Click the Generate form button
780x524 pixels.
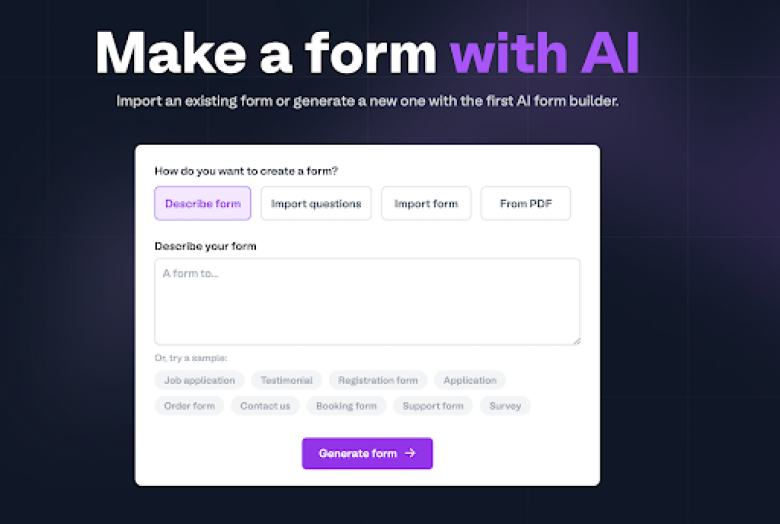pyautogui.click(x=367, y=453)
